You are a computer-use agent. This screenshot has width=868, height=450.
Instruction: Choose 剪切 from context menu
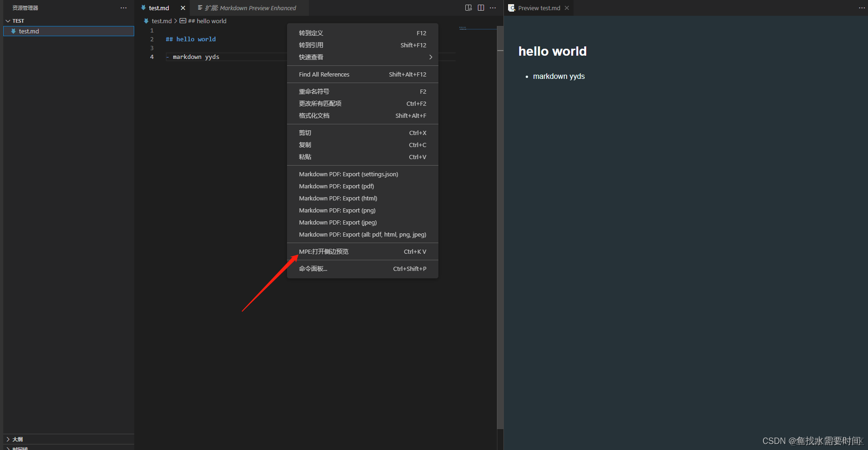coord(363,133)
